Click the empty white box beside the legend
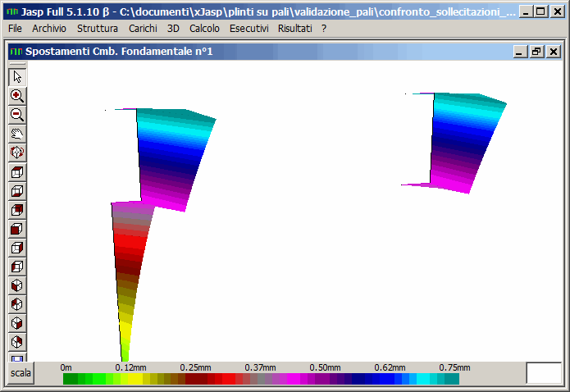Viewport: 570px width, 392px height. click(x=544, y=373)
